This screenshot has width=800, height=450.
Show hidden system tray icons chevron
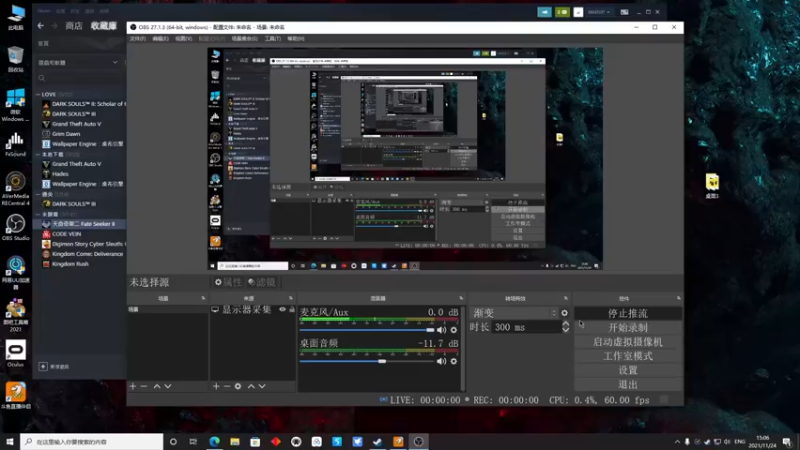point(677,442)
